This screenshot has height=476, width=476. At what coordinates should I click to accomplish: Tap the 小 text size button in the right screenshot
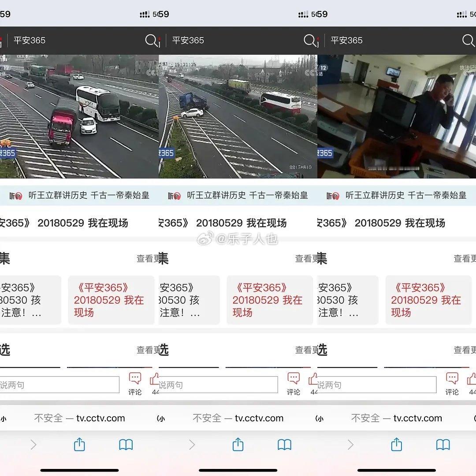click(320, 419)
